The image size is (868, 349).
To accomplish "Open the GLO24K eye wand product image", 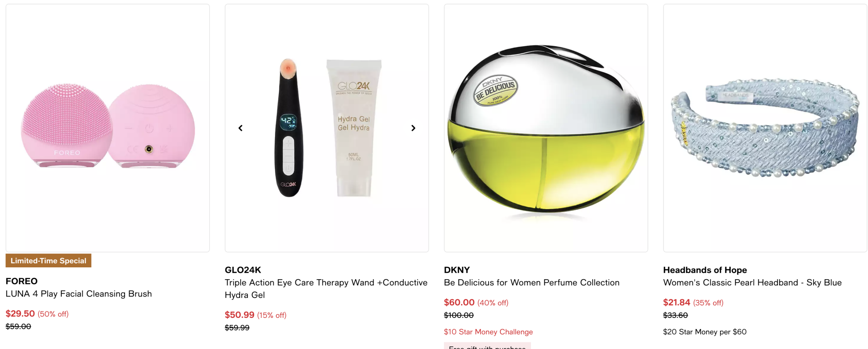I will (x=327, y=128).
